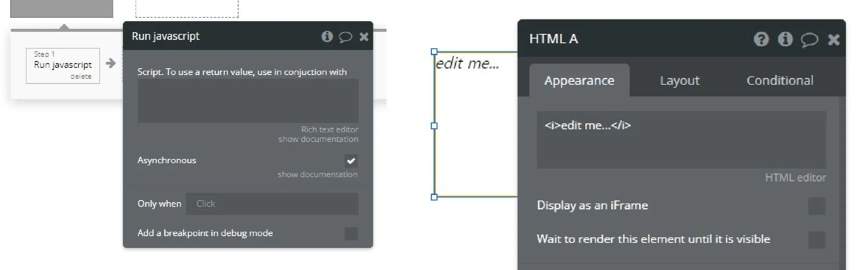Screen dimensions: 868x270
Task: Click the info icon in Run javascript header
Action: click(327, 36)
